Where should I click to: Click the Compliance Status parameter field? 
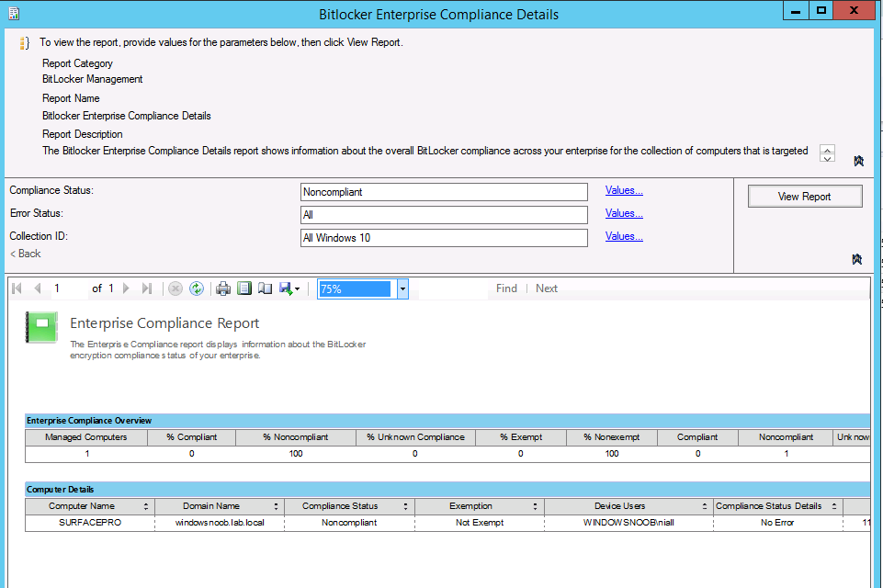pyautogui.click(x=444, y=192)
